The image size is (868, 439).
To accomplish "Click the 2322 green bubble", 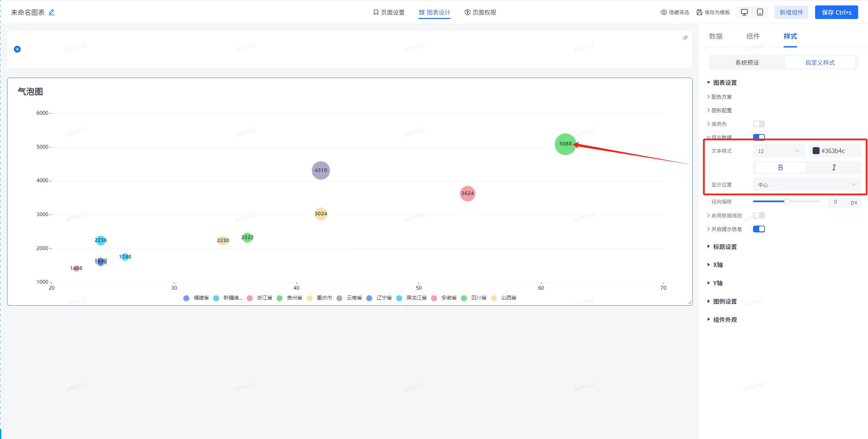I will point(248,237).
